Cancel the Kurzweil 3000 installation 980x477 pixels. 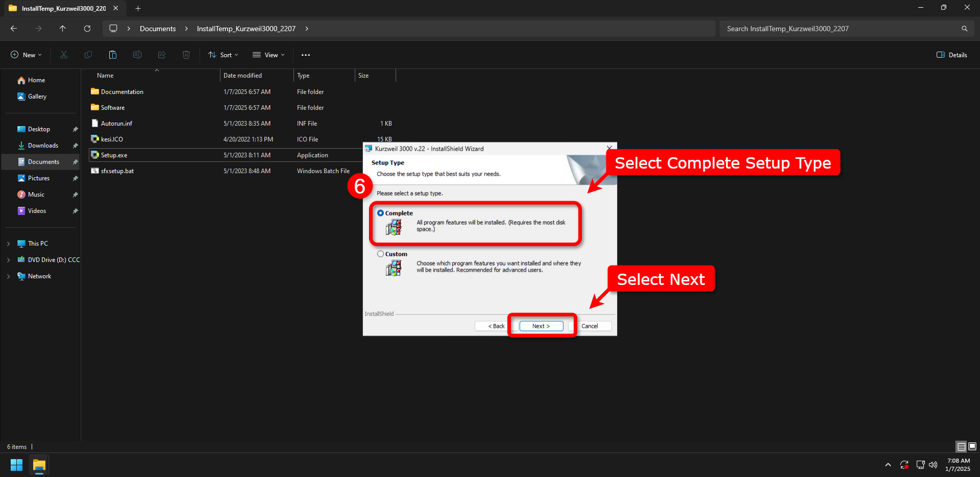coord(590,326)
